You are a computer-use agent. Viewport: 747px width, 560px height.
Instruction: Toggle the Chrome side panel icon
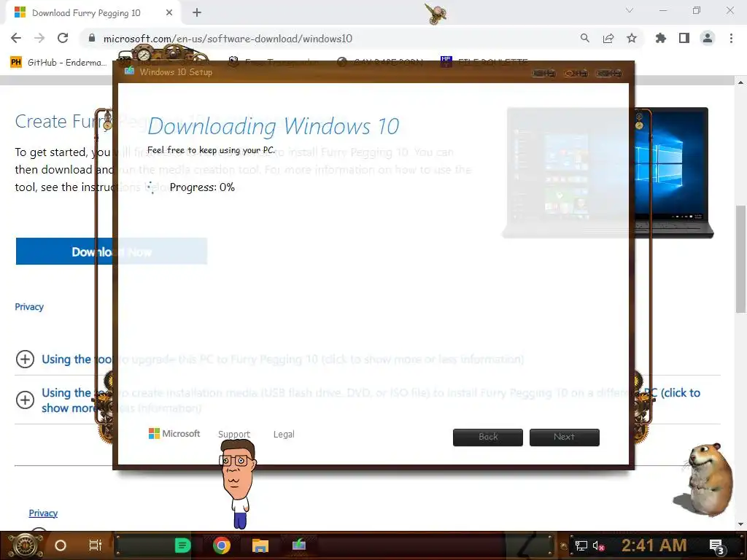coord(684,38)
